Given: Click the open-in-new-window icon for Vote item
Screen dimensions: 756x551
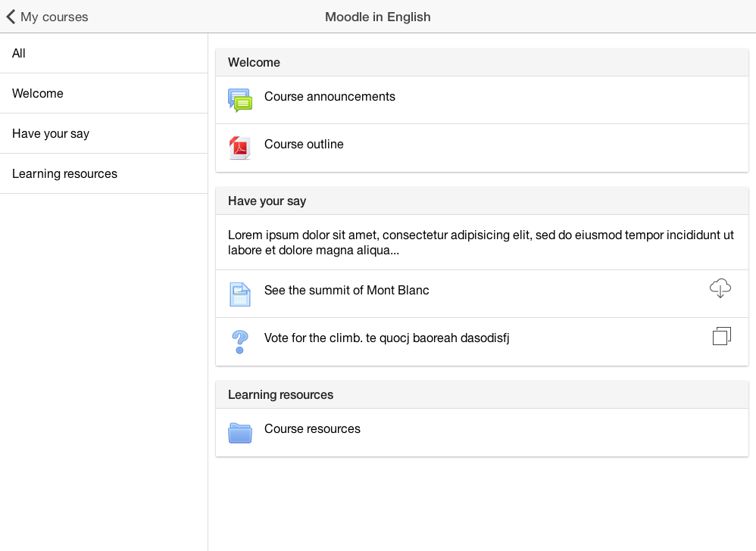Looking at the screenshot, I should pos(722,336).
